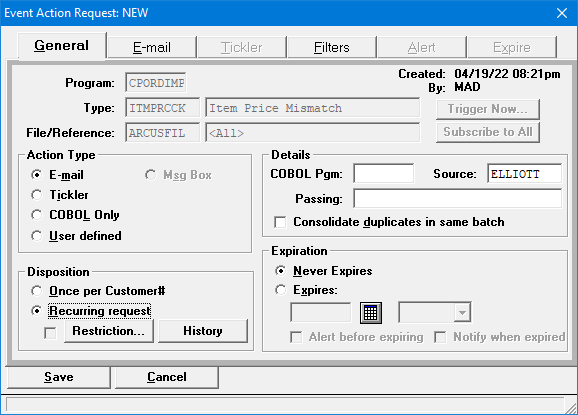This screenshot has width=578, height=415.
Task: Open the Filters tab
Action: [x=331, y=47]
